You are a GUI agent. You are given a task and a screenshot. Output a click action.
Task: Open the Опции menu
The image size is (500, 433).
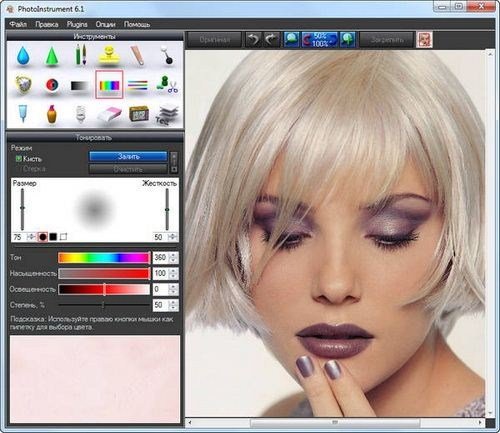coord(105,24)
